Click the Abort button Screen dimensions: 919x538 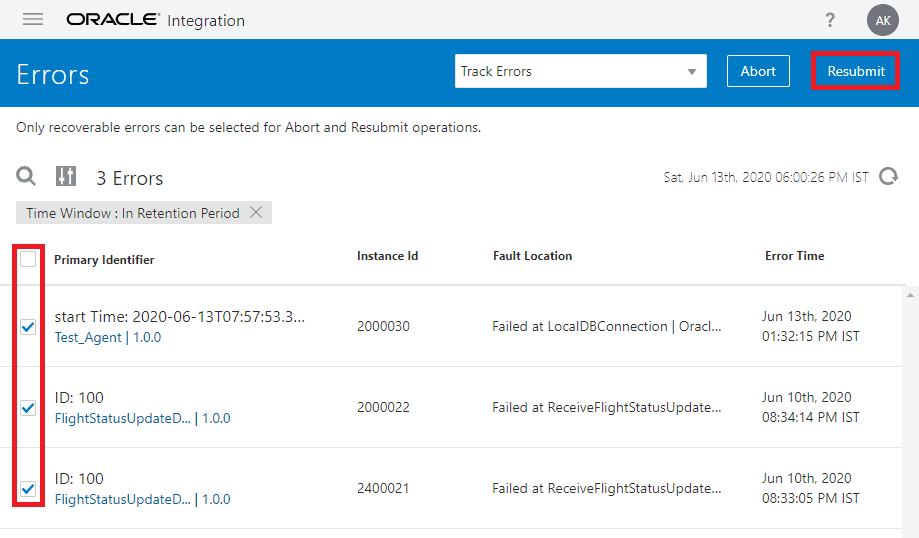[x=758, y=71]
